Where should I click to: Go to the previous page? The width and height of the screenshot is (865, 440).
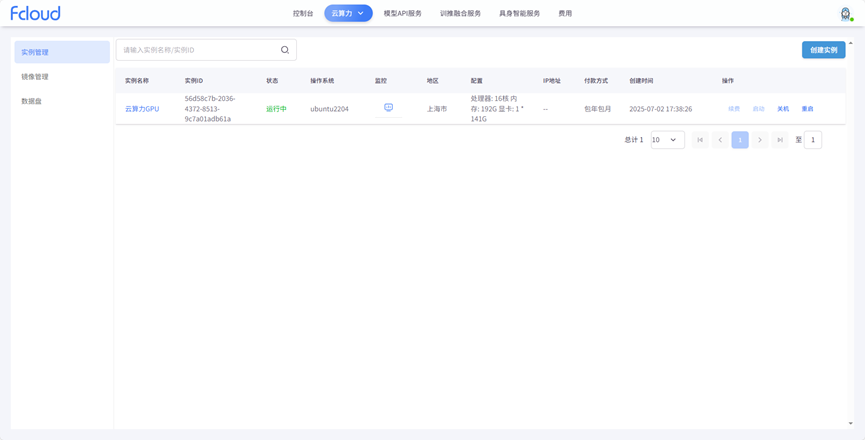(x=720, y=140)
